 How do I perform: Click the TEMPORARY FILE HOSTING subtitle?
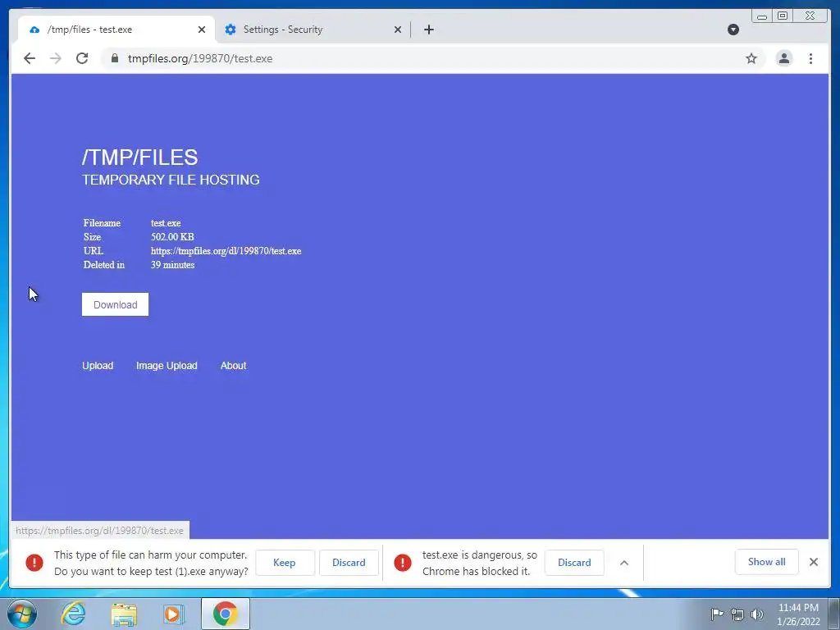pyautogui.click(x=171, y=180)
